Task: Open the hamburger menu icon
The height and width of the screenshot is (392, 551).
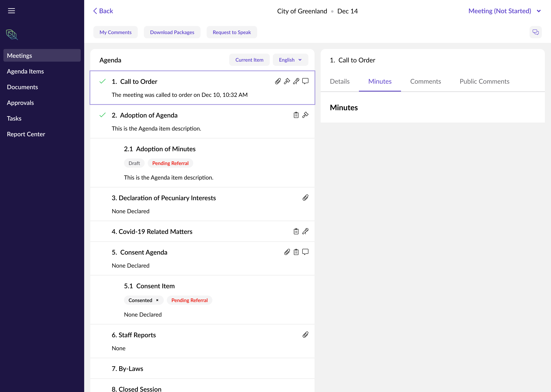Action: [x=11, y=11]
